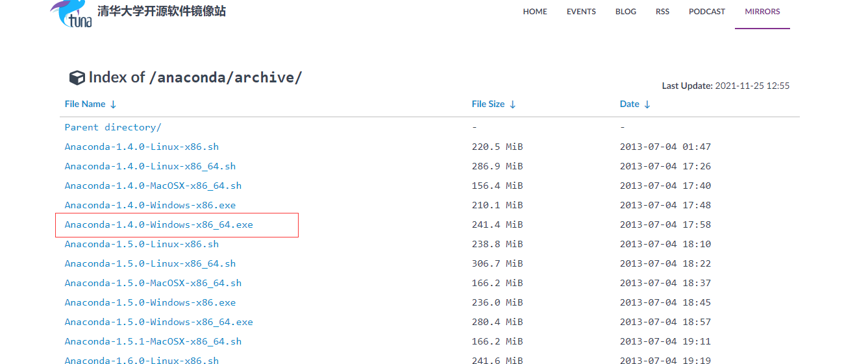The image size is (868, 364).
Task: Download Anaconda-1.4.0-MacOSX-x86_64.sh
Action: click(153, 186)
